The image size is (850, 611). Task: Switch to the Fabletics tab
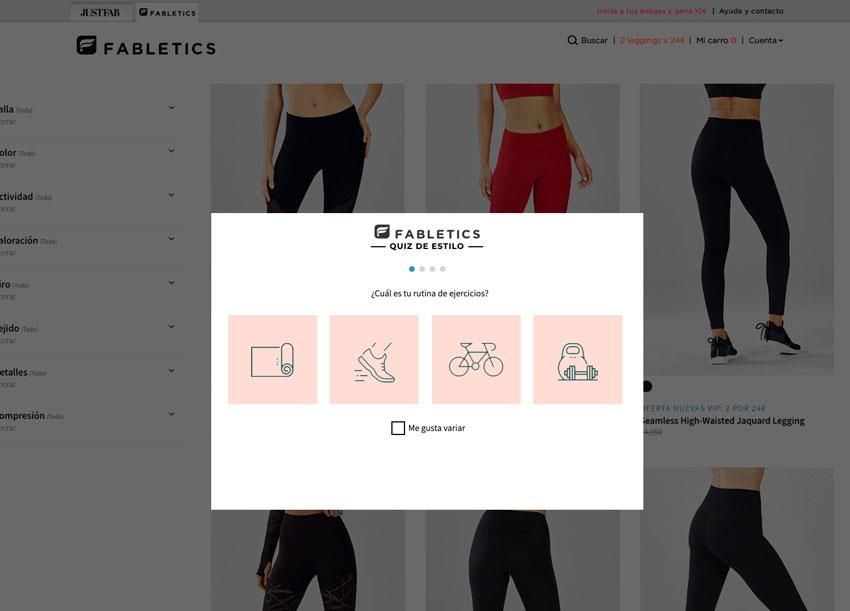click(167, 12)
